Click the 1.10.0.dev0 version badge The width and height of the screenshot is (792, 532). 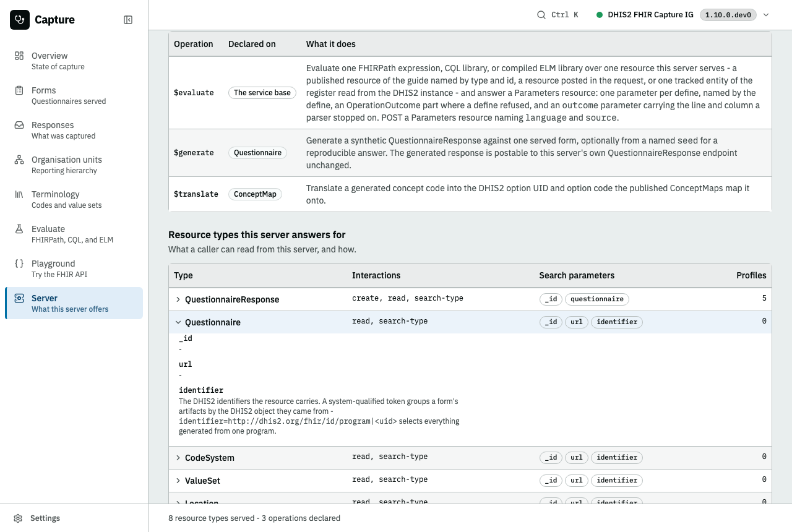tap(728, 15)
